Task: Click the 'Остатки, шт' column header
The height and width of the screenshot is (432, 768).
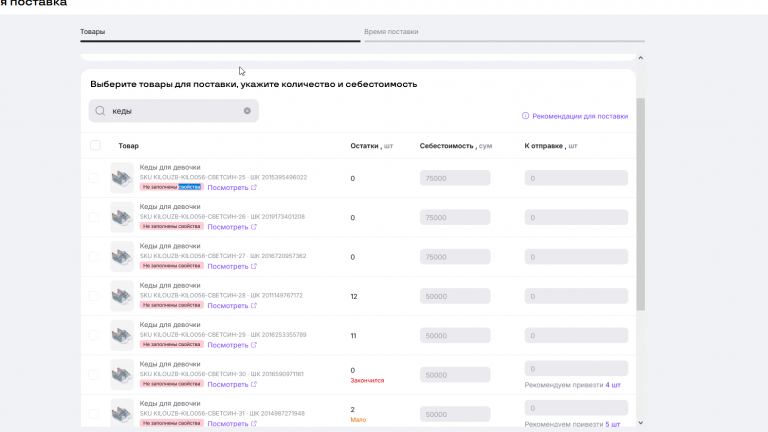Action: click(372, 146)
